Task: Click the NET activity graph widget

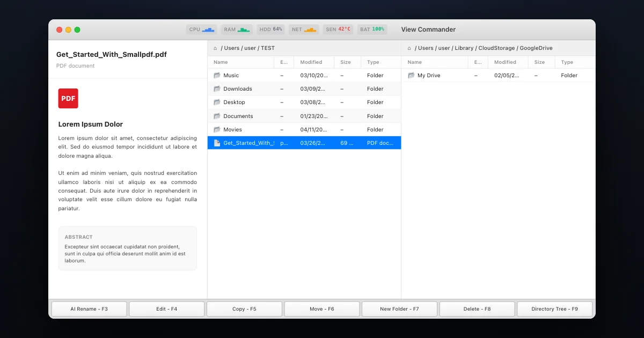Action: (304, 30)
